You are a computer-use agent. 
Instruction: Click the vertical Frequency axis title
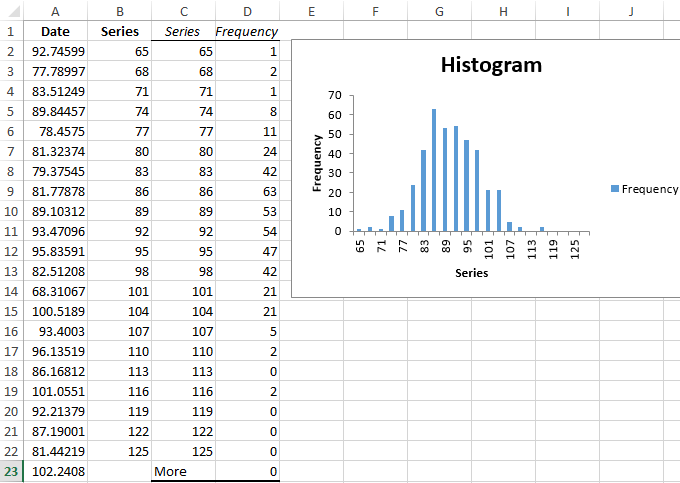pos(317,162)
